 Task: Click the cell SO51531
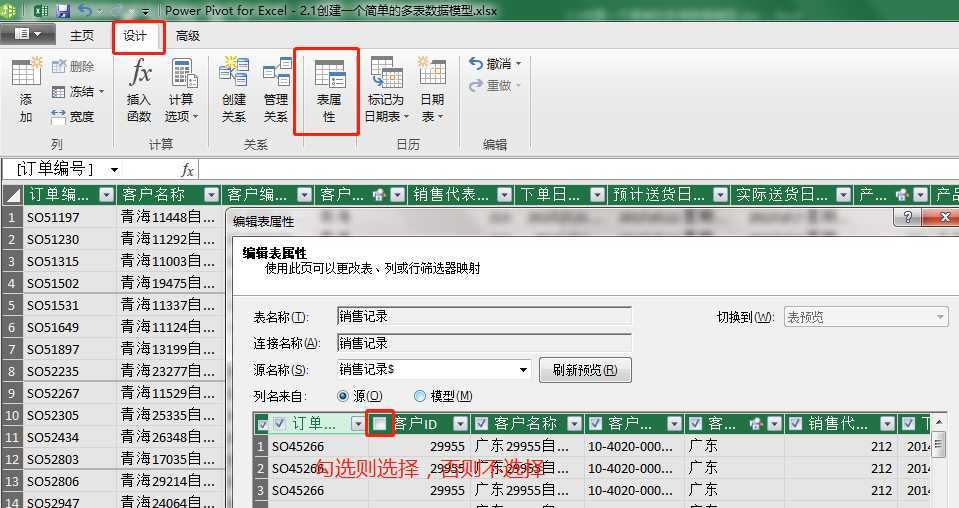point(70,305)
